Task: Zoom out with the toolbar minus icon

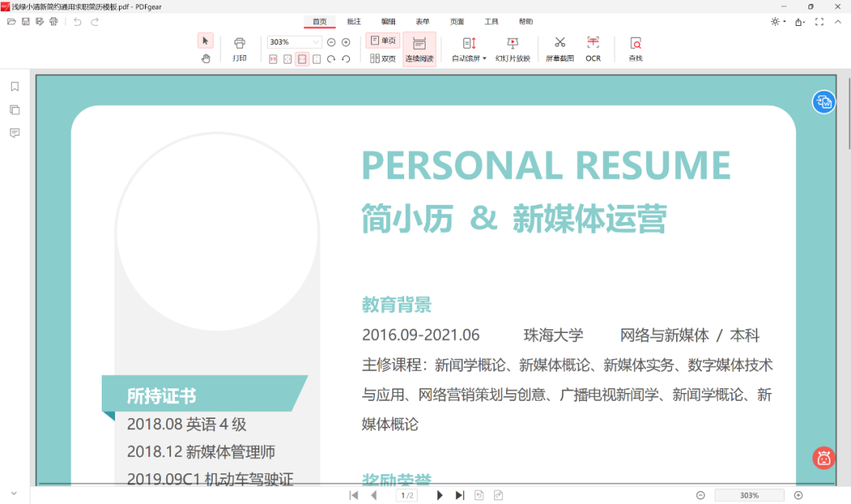Action: [x=331, y=43]
